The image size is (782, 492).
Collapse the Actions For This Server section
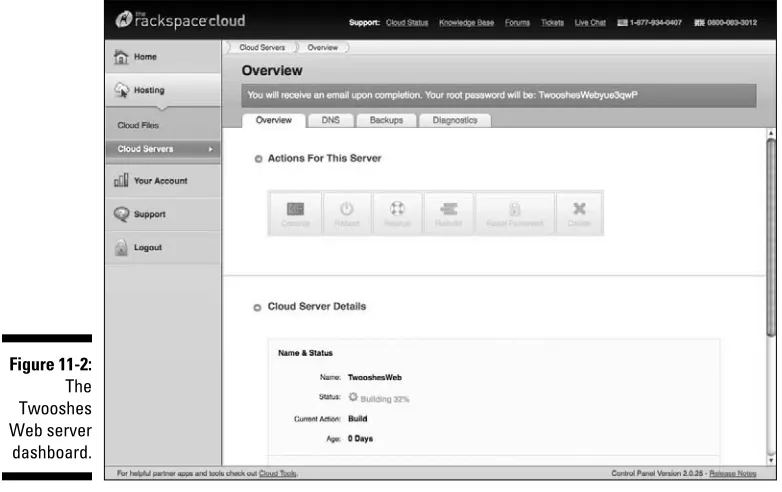click(x=258, y=159)
